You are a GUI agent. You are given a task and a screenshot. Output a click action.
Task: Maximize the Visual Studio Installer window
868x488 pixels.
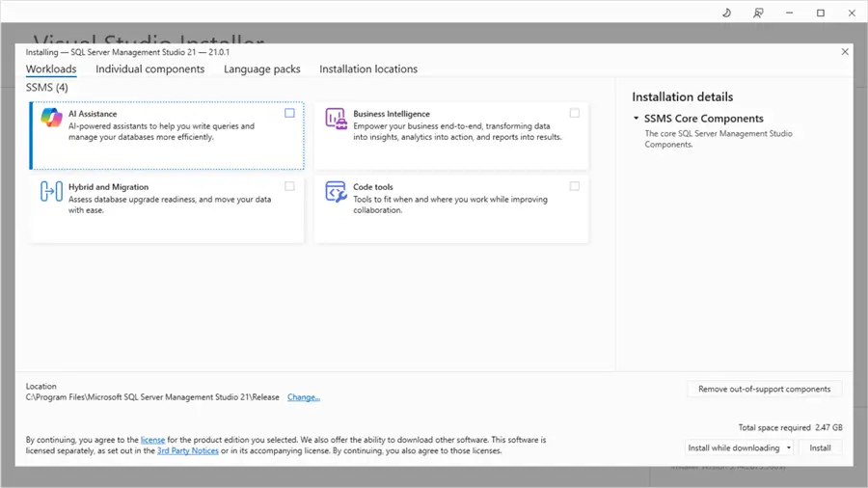821,13
